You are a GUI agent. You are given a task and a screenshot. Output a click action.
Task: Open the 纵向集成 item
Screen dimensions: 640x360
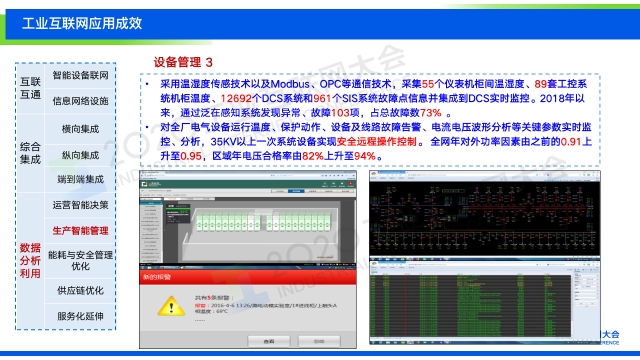pyautogui.click(x=80, y=155)
